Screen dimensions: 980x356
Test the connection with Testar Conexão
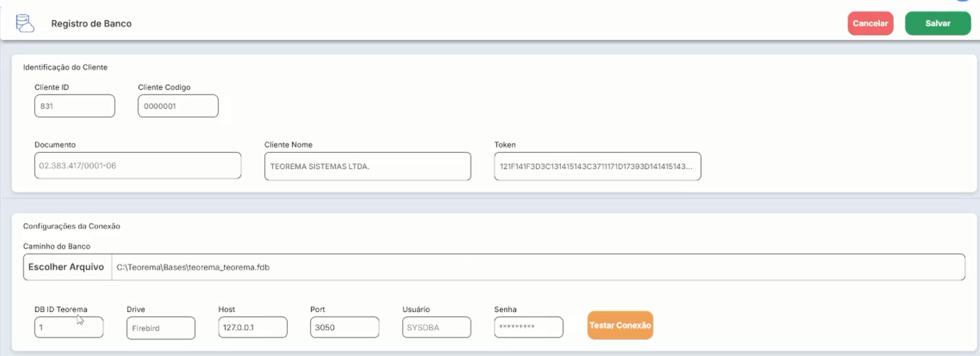click(620, 325)
